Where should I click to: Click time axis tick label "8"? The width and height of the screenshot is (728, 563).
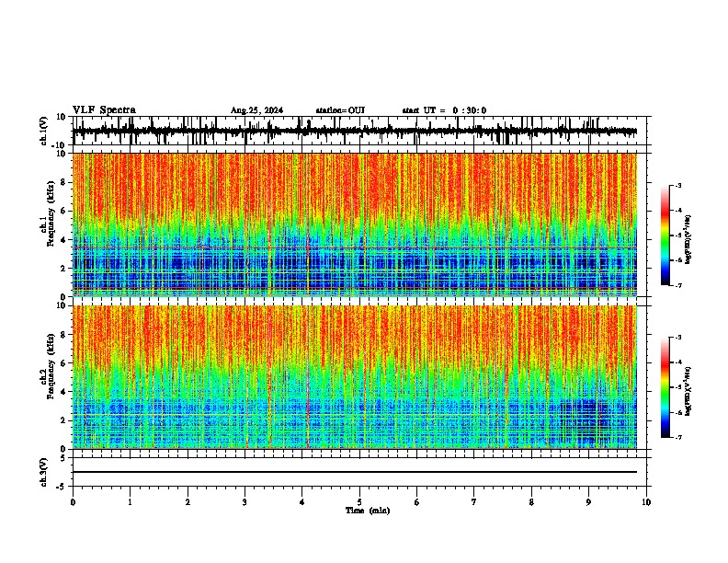click(x=531, y=502)
